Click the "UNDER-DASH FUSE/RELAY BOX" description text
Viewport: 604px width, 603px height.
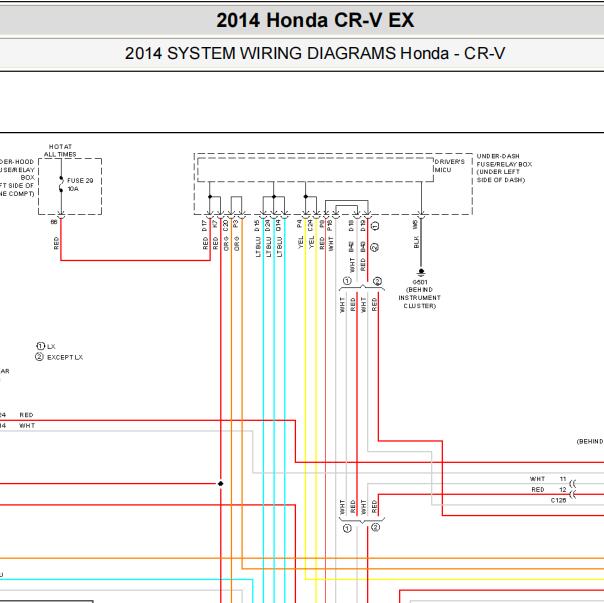pos(504,168)
